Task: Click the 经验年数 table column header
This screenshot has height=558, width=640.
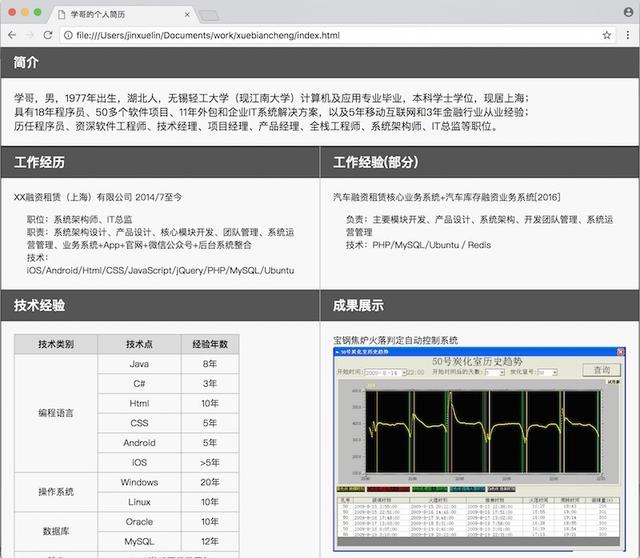Action: pos(210,344)
